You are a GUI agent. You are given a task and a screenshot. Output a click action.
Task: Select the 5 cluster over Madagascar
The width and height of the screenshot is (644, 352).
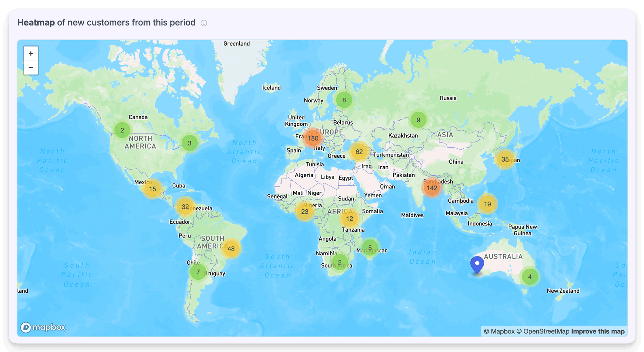point(370,247)
